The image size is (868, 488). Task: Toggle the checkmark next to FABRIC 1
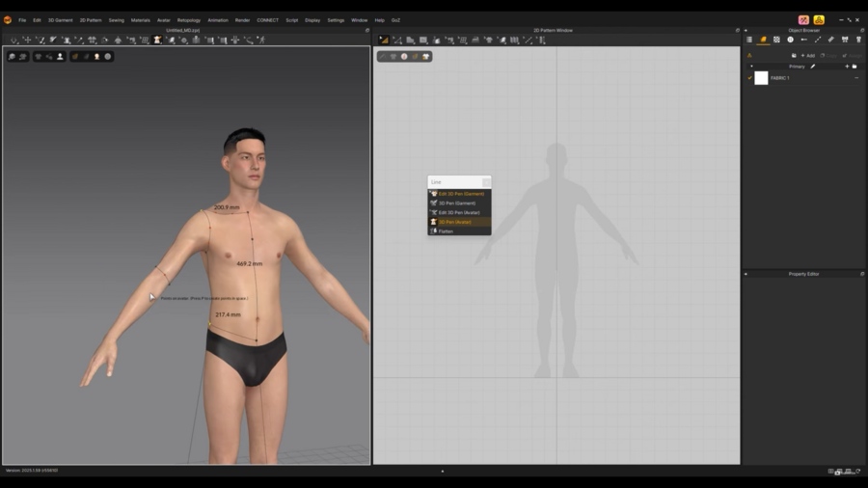click(750, 78)
